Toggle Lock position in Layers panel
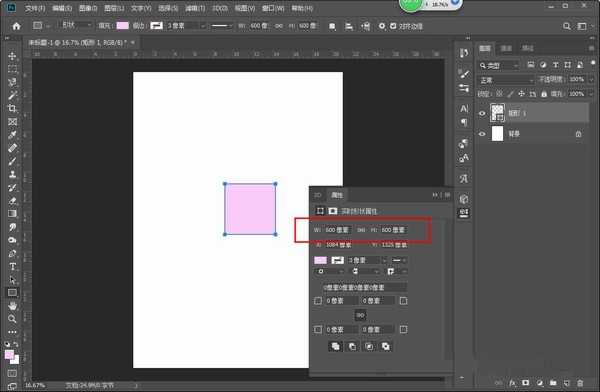The height and width of the screenshot is (392, 600). 521,93
